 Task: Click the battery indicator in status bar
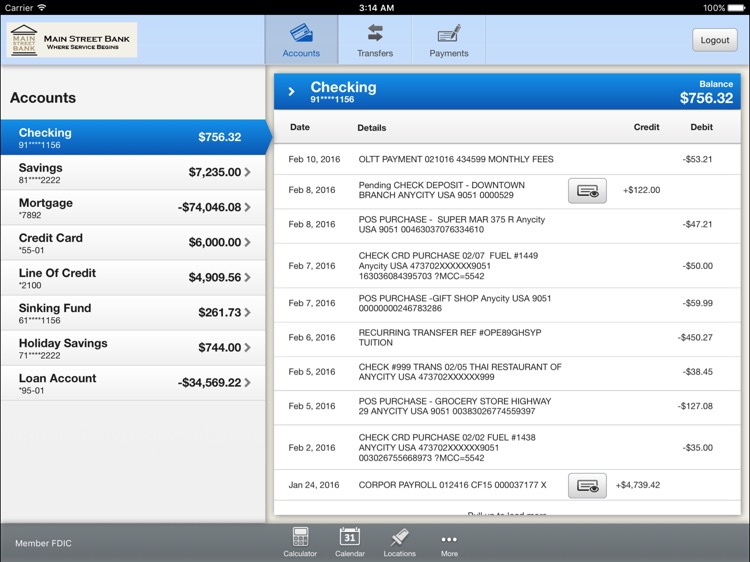pyautogui.click(x=736, y=8)
